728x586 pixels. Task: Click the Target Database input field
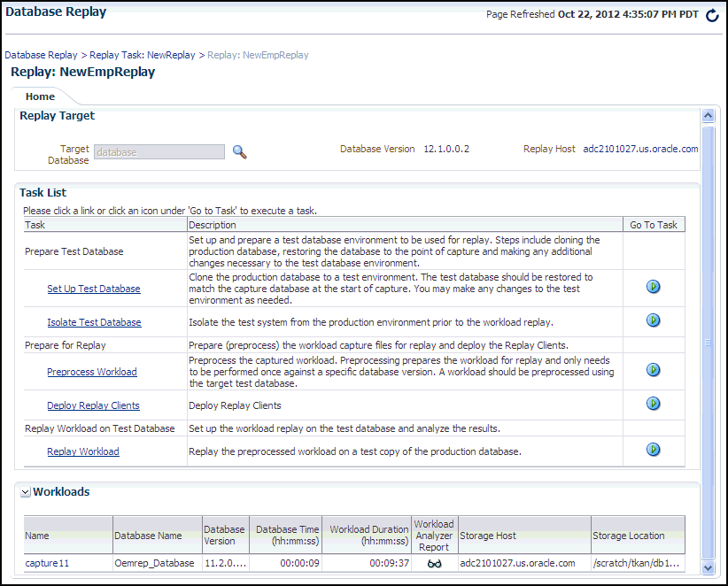tap(159, 152)
